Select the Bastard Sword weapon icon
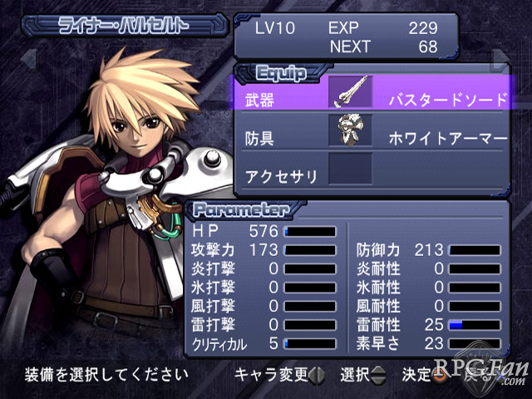The height and width of the screenshot is (399, 532). pyautogui.click(x=350, y=92)
